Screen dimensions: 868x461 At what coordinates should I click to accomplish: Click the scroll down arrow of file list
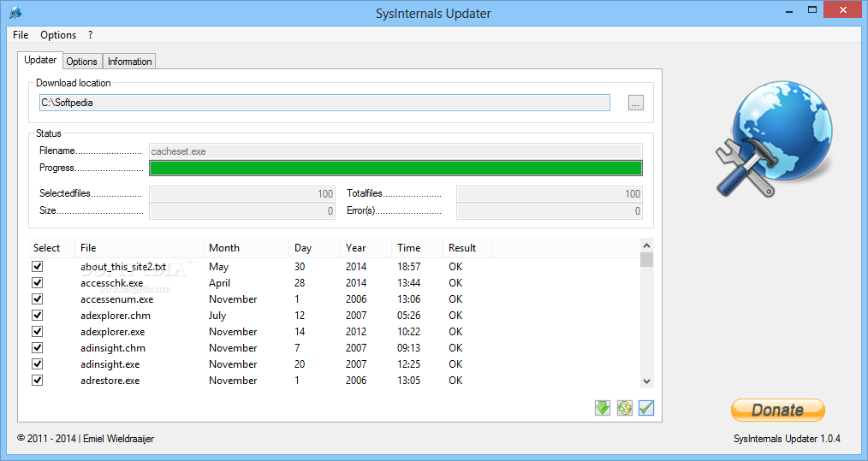pos(646,381)
